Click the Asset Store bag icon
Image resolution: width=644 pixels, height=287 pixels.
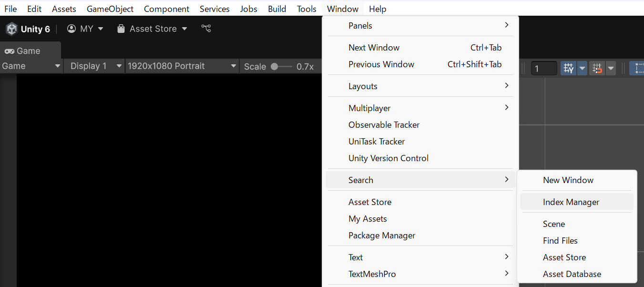click(121, 29)
